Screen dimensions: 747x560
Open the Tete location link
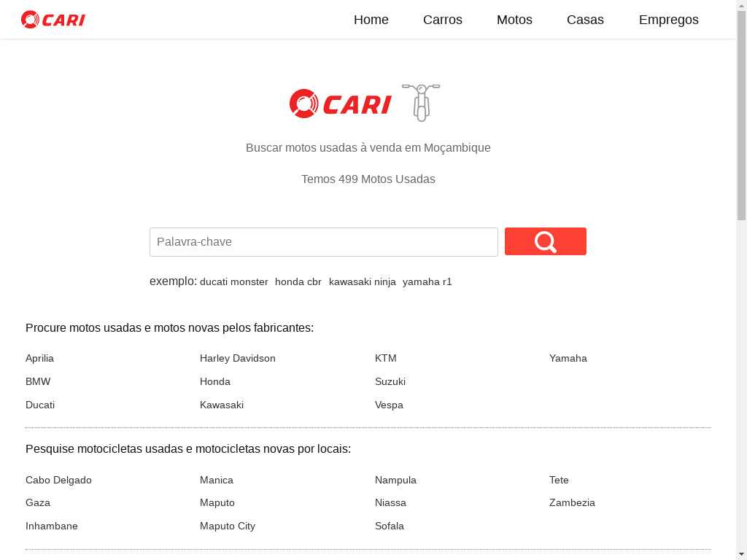(558, 480)
